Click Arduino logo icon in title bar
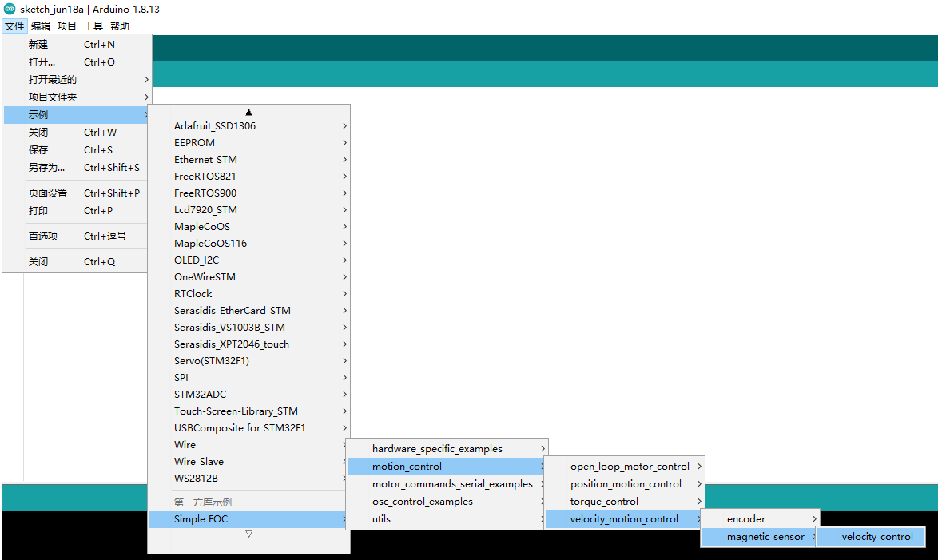Screen dimensions: 938x560 (x=9, y=9)
